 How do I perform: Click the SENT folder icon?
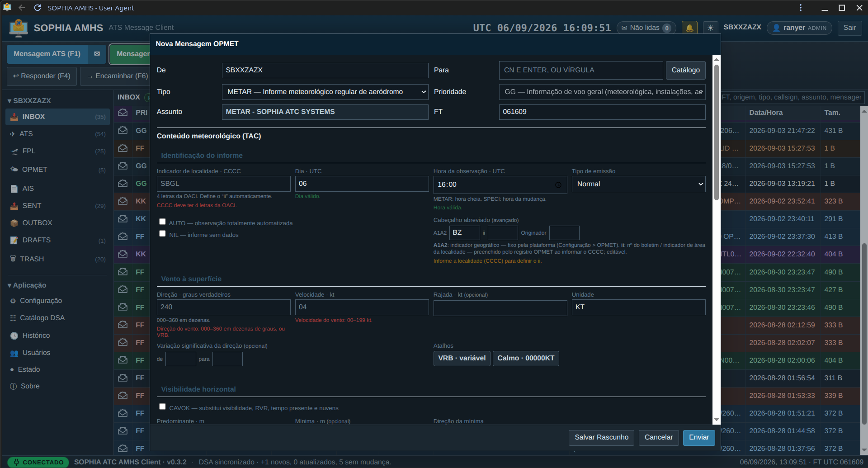[14, 206]
